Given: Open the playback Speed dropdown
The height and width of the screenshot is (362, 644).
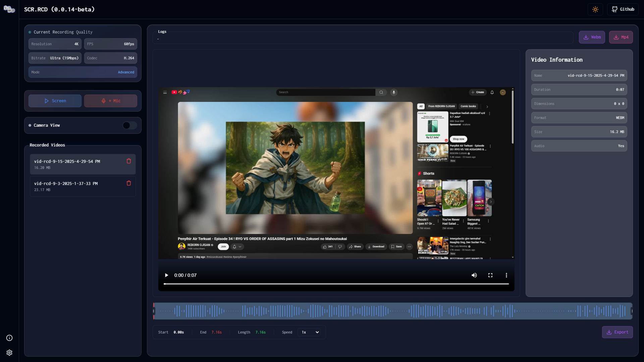Looking at the screenshot, I should (x=309, y=332).
